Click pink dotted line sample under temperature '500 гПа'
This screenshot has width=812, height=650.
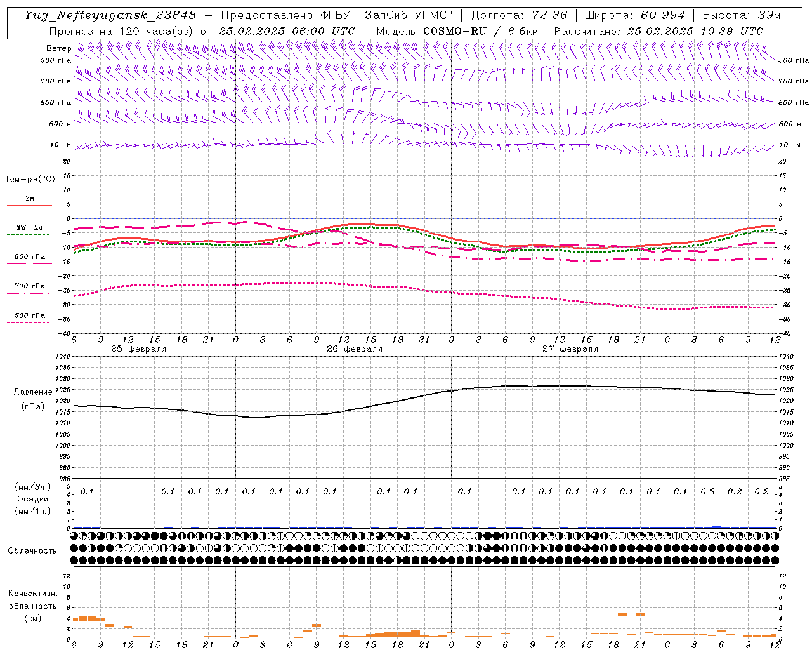coord(29,322)
